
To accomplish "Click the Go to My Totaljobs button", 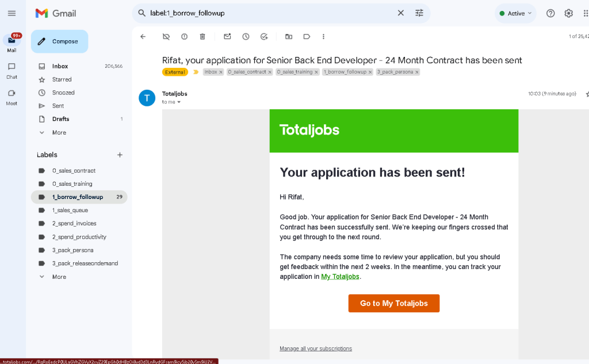I will [393, 303].
